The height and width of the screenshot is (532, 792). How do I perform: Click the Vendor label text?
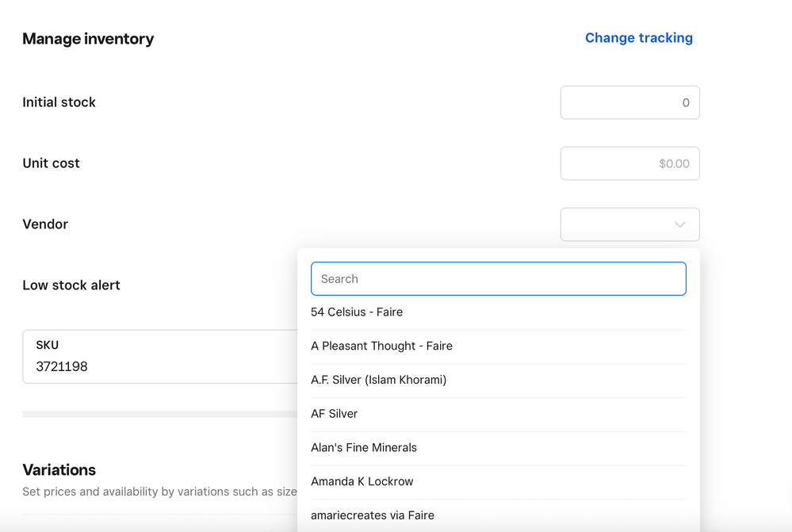coord(45,224)
